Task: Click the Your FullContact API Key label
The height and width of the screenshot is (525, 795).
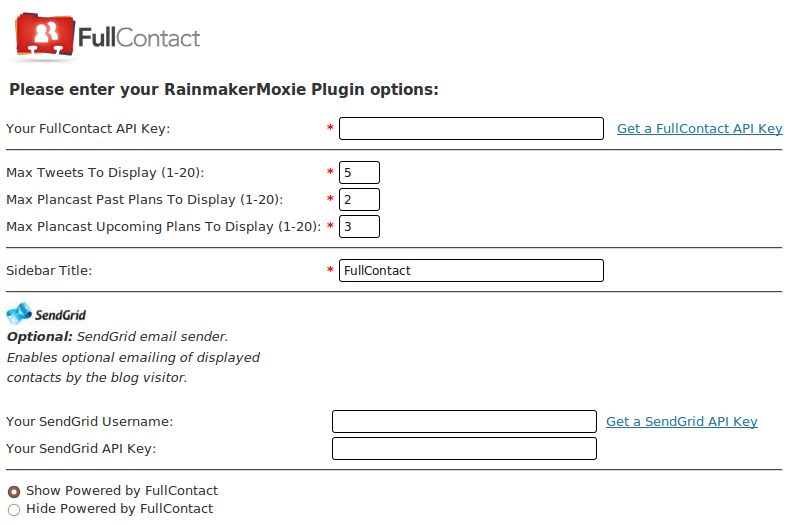Action: click(x=88, y=129)
